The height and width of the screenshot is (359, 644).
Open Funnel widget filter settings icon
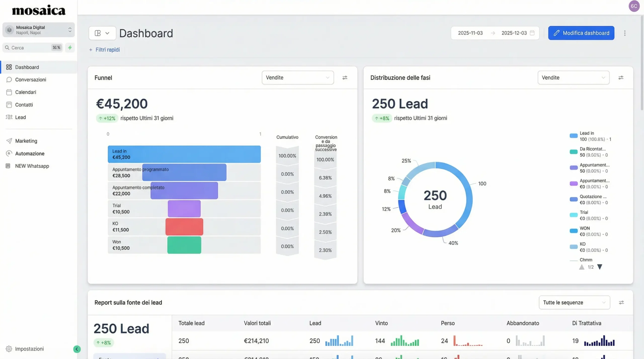coord(345,78)
